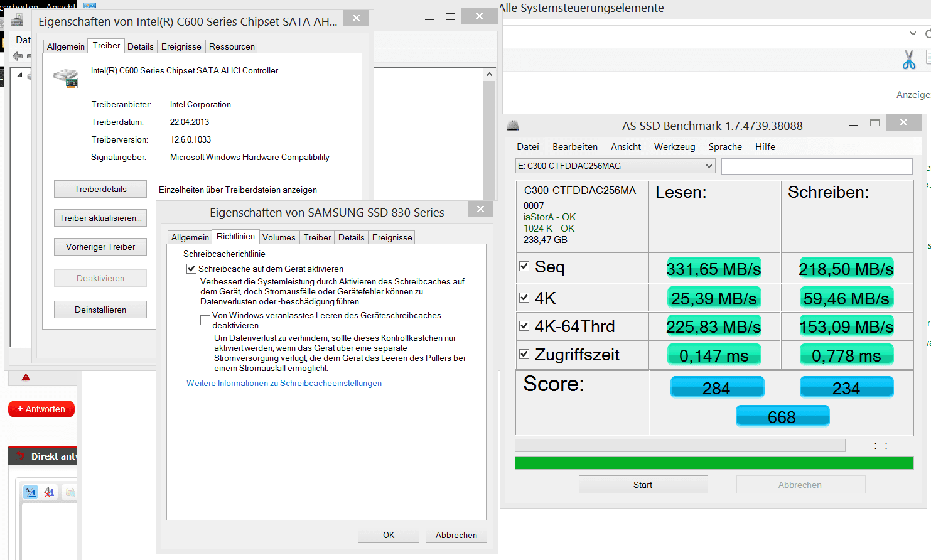Image resolution: width=931 pixels, height=560 pixels.
Task: Switch to Allgemein tab in Samsung SSD properties
Action: [190, 237]
